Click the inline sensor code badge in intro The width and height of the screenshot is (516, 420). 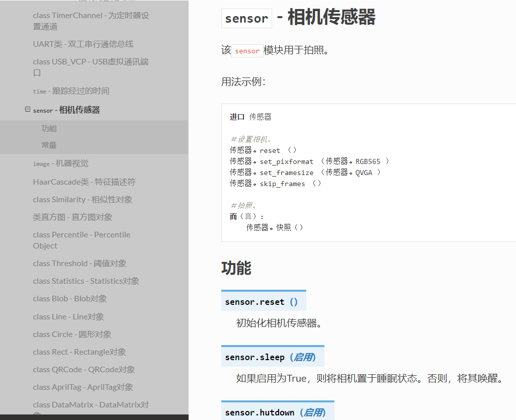click(247, 50)
